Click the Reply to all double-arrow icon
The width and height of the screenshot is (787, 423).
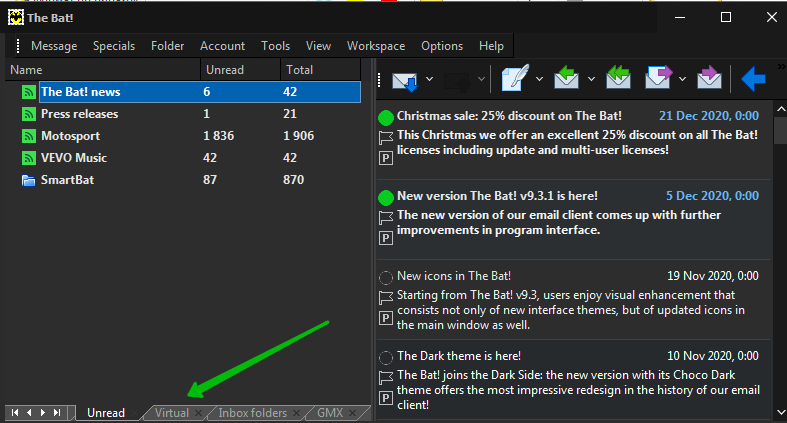(x=618, y=78)
